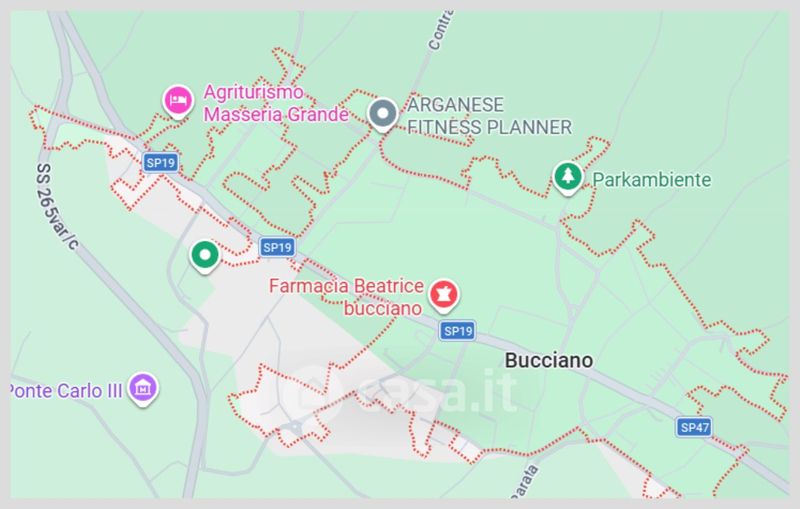Open the Ponte Carlo III label
This screenshot has width=800, height=509.
tap(66, 391)
